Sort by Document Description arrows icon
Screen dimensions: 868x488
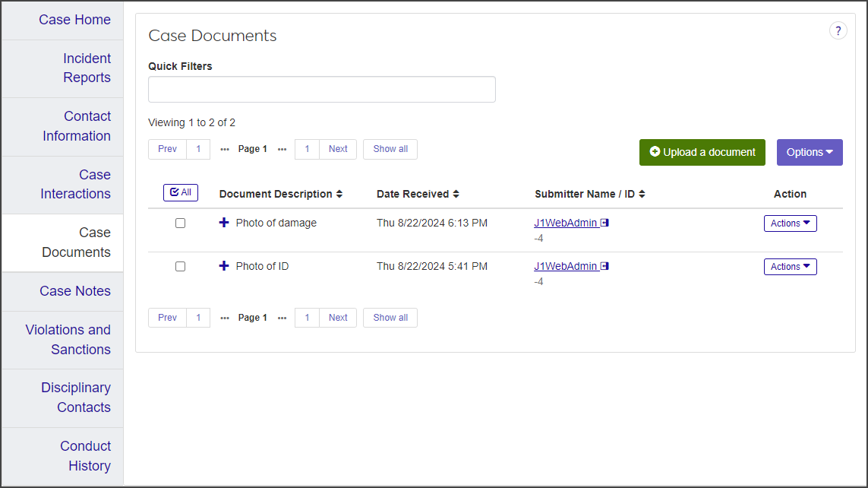339,195
